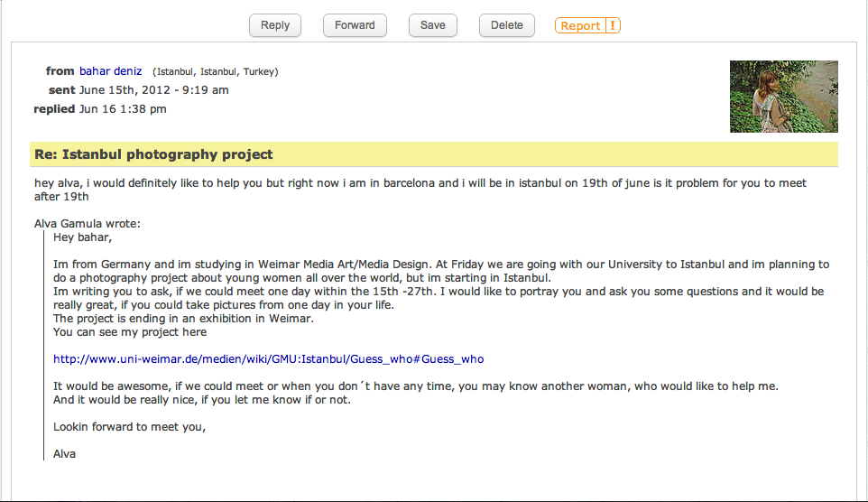
Task: Click the "Alva" signature at the bottom
Action: pyautogui.click(x=65, y=454)
